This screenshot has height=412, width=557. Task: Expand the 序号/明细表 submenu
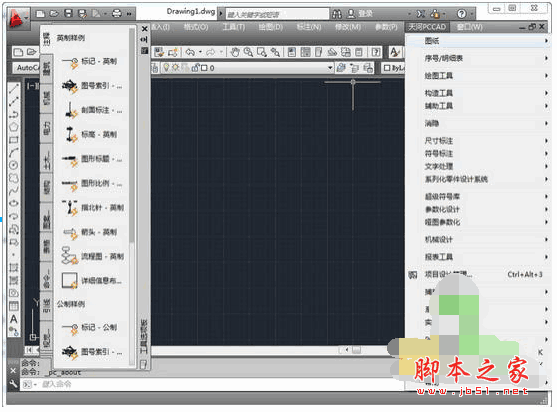pos(478,58)
